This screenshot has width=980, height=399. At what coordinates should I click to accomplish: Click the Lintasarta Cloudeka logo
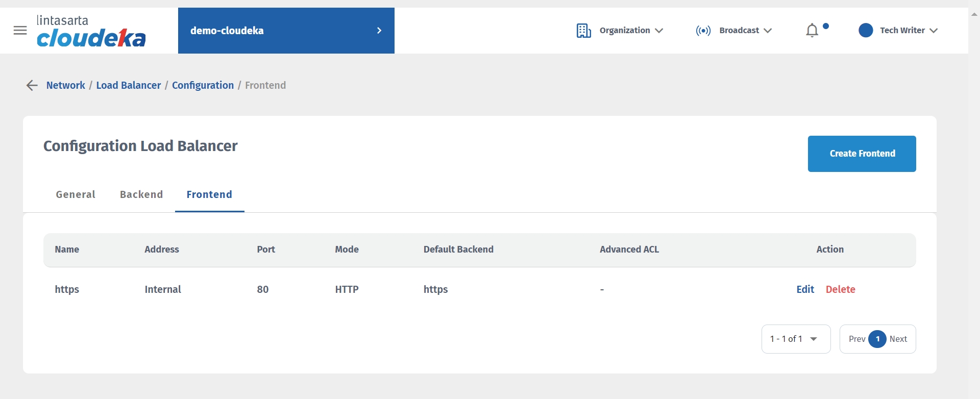(91, 32)
